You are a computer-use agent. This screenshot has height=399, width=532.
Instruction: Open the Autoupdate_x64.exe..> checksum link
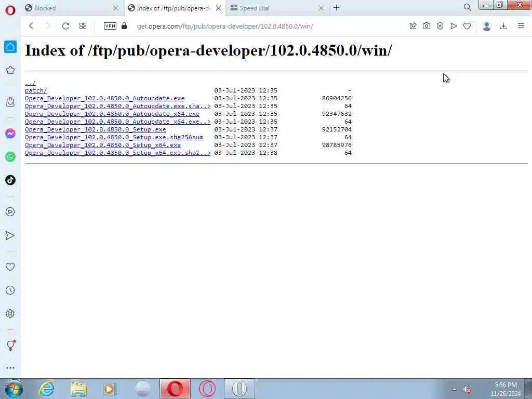(118, 122)
